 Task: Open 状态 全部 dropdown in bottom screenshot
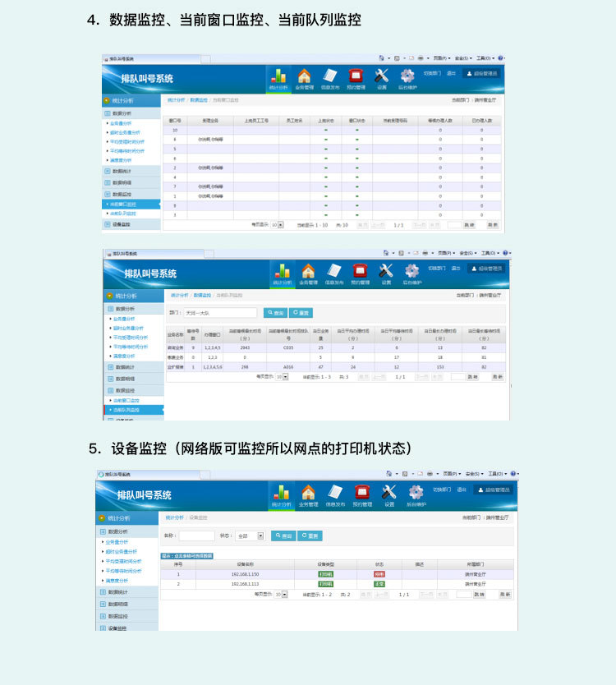[250, 536]
